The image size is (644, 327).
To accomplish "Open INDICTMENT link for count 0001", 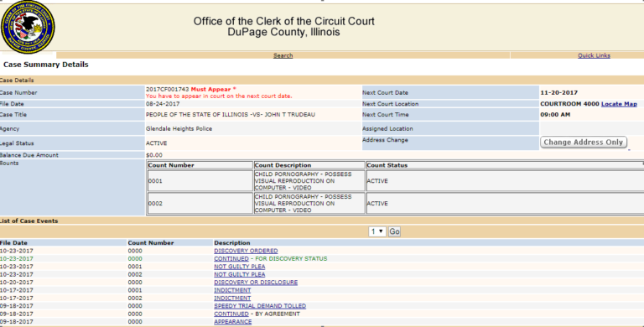I will [x=232, y=290].
